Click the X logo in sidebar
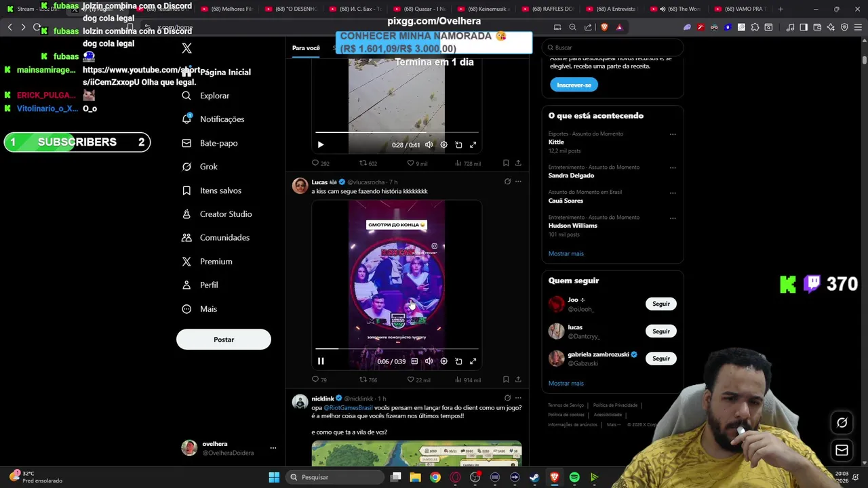This screenshot has width=868, height=488. click(x=187, y=48)
